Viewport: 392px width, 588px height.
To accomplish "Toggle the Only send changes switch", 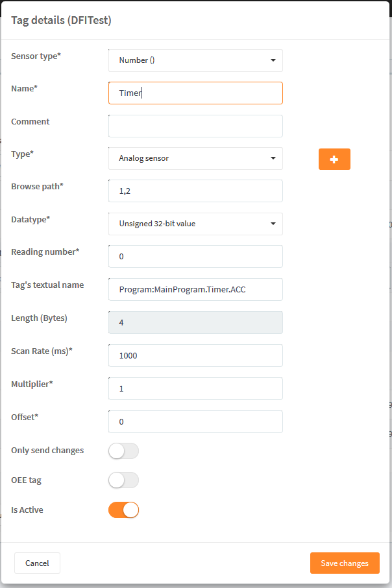I will coord(123,451).
